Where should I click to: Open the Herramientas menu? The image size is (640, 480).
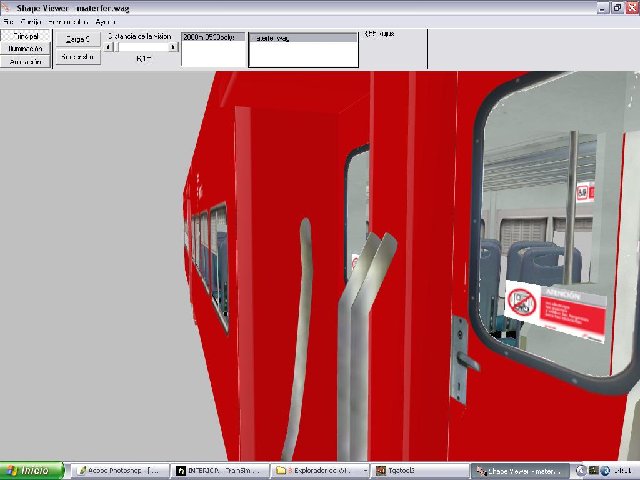coord(68,21)
